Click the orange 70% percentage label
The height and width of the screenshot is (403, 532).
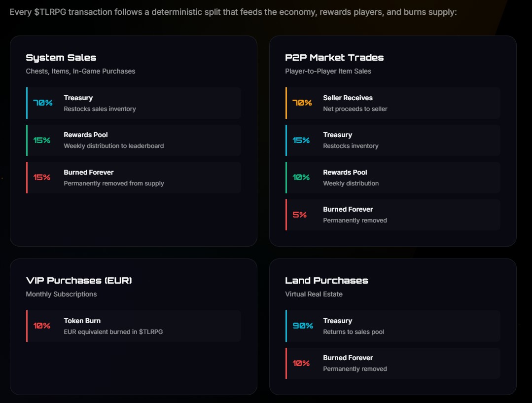click(x=302, y=103)
